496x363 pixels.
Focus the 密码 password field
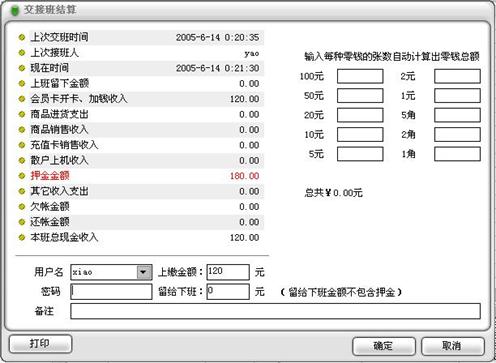coord(111,292)
